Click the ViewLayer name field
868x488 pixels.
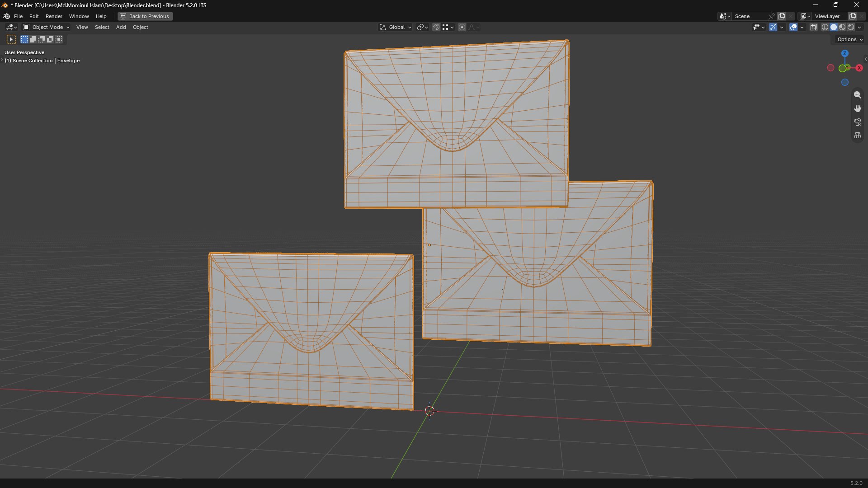tap(830, 16)
